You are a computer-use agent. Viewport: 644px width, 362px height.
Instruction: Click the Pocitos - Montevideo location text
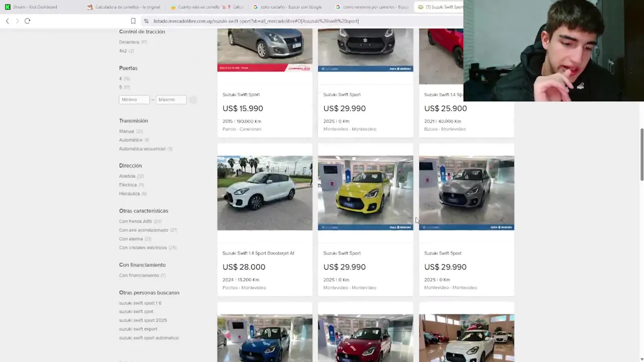tap(244, 288)
